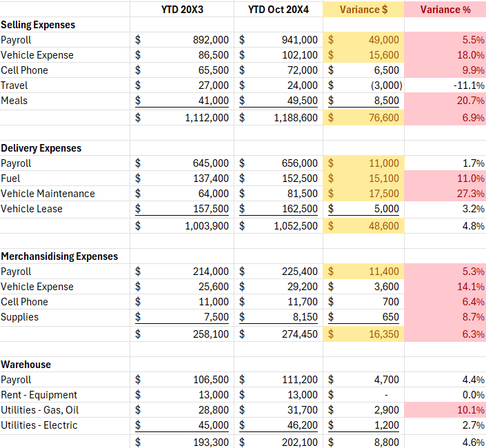Click the 'Warehouse' section heading

coord(26,365)
